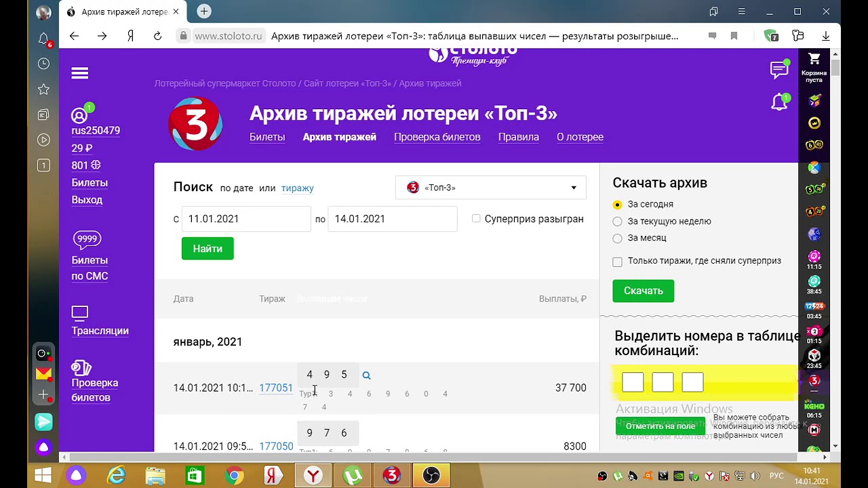This screenshot has width=868, height=488.
Task: Open the Yandex mail icon in browser sidebar
Action: pos(43,373)
